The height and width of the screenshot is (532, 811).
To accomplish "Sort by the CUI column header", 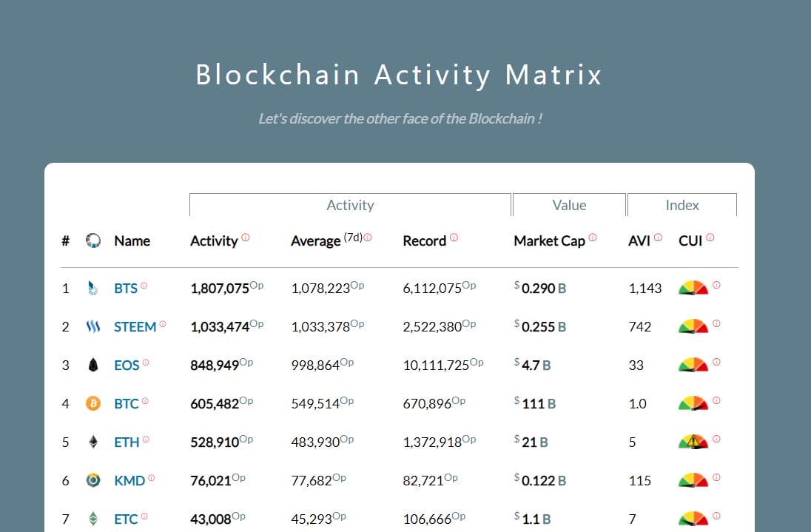I will tap(690, 241).
